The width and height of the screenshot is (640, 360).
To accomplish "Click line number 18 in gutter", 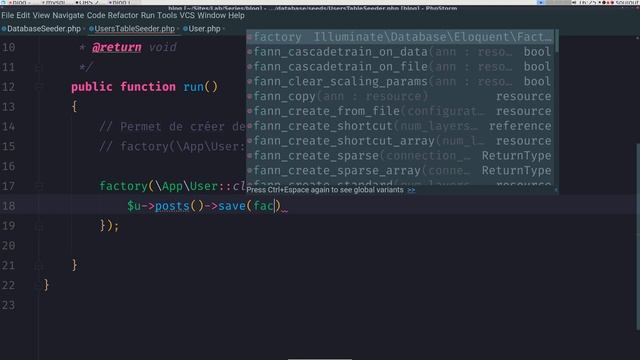I will [9, 206].
